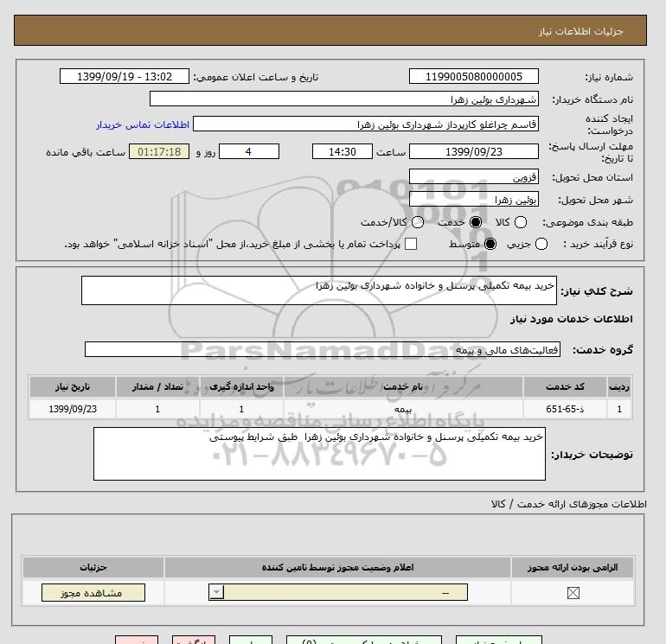Click the جزئیات column header
The image size is (666, 644).
93,567
